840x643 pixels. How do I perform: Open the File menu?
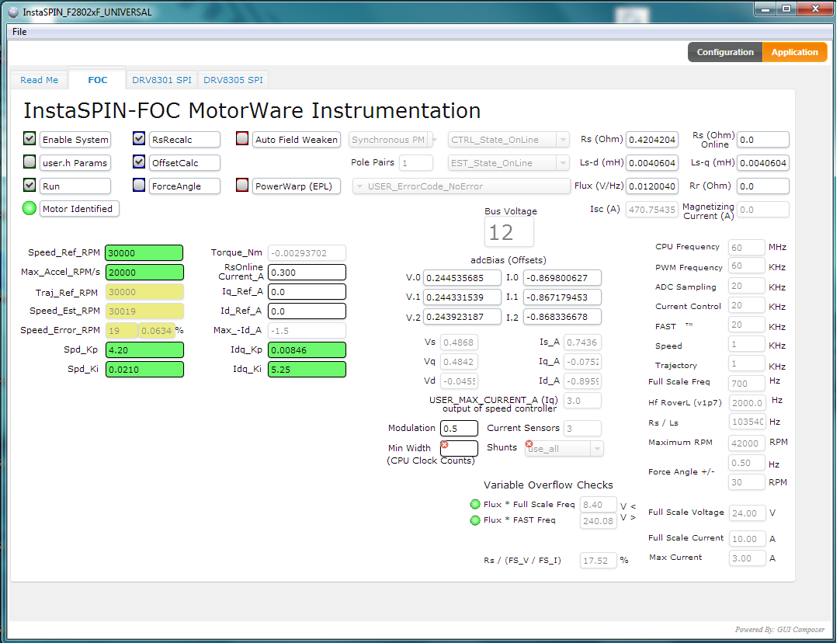click(x=19, y=31)
